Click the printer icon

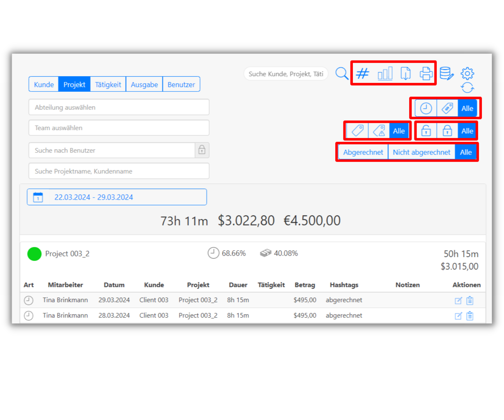[426, 73]
